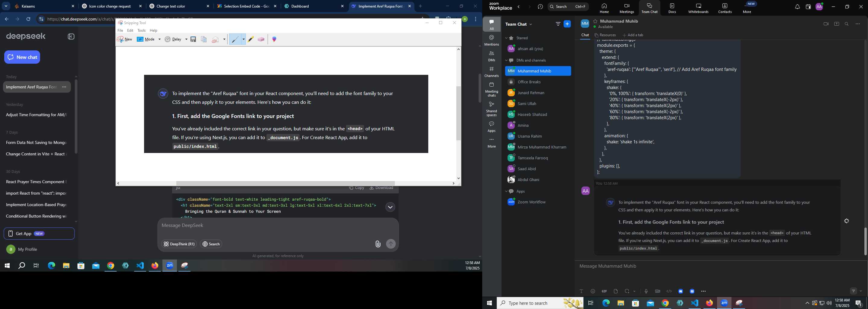This screenshot has height=309, width=868.
Task: Open Zoom notifications bell
Action: (797, 7)
